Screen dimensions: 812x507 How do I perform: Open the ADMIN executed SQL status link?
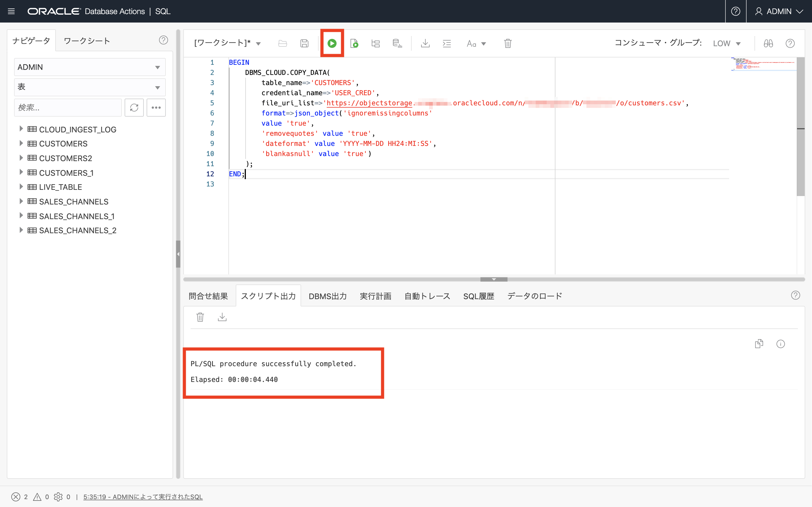(143, 497)
